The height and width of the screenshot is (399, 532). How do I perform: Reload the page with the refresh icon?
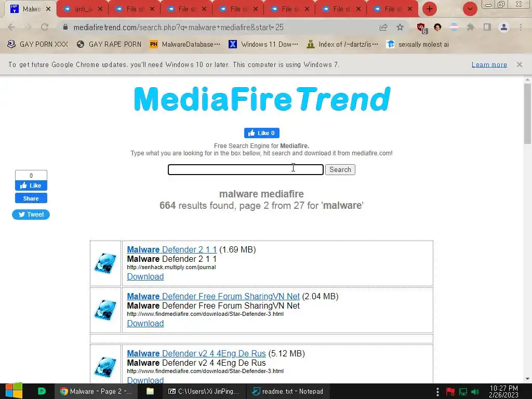coord(45,27)
